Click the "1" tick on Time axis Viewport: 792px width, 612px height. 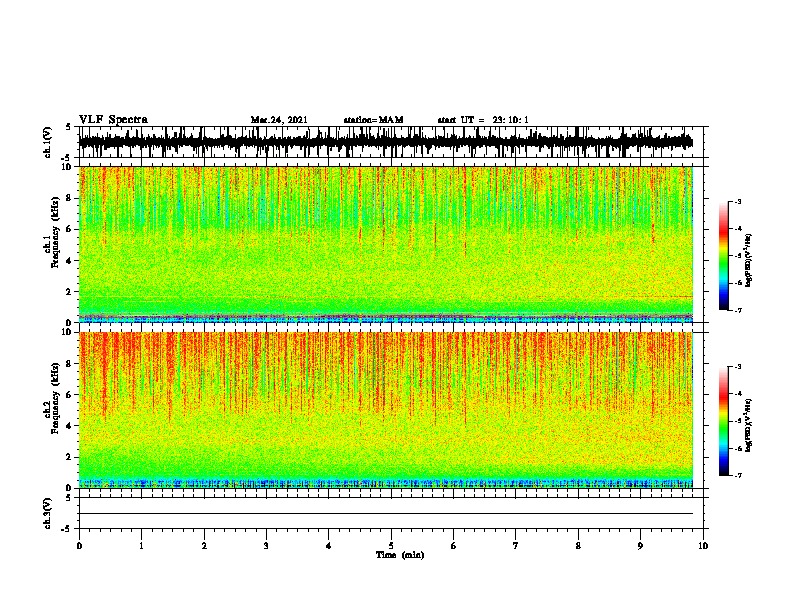click(x=141, y=546)
